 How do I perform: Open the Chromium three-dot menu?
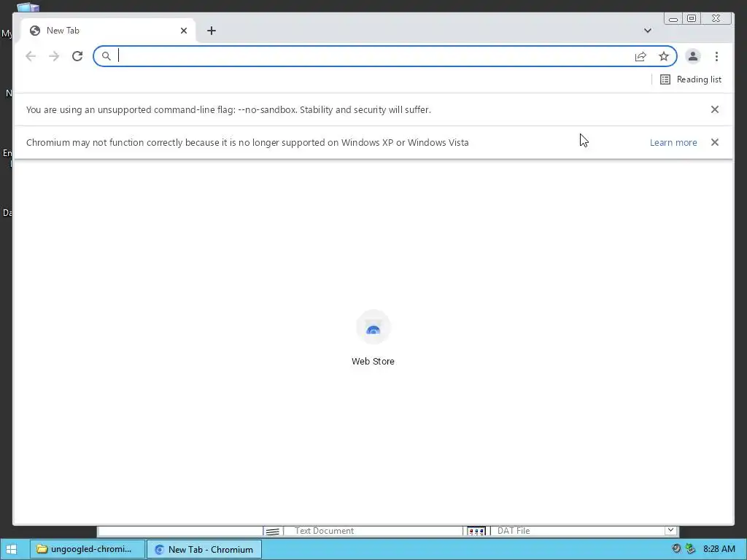click(716, 56)
